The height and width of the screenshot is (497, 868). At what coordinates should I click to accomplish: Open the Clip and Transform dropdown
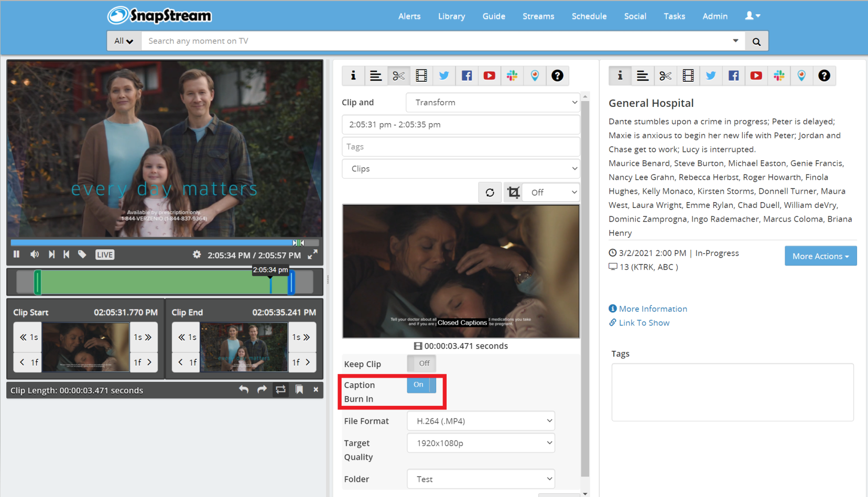click(493, 103)
